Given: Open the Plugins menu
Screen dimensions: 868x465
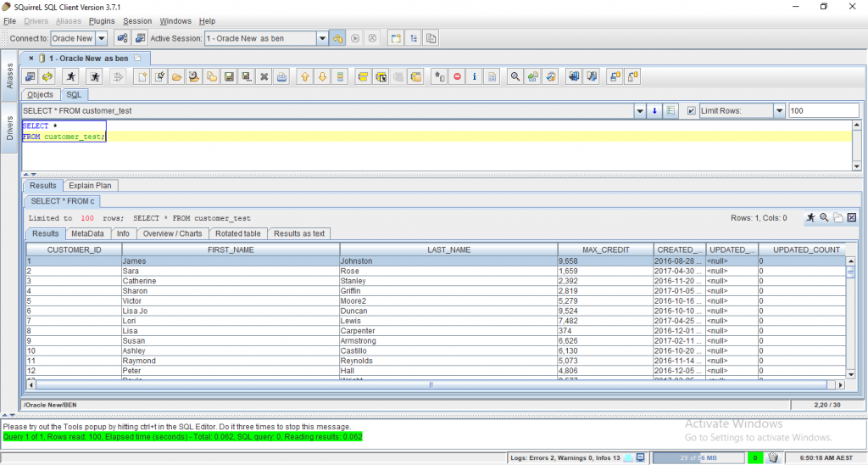Looking at the screenshot, I should pyautogui.click(x=102, y=20).
